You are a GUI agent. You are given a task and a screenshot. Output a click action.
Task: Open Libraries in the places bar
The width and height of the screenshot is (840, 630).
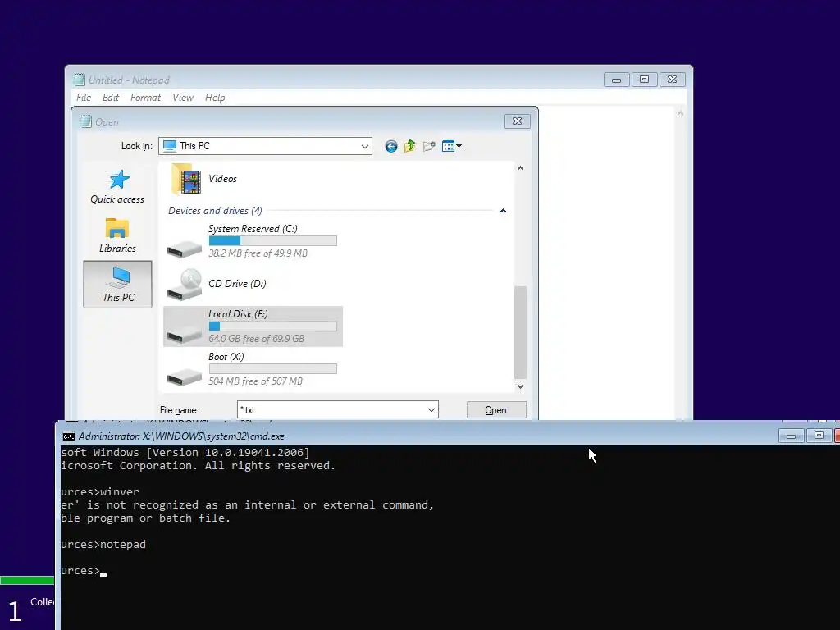[117, 235]
